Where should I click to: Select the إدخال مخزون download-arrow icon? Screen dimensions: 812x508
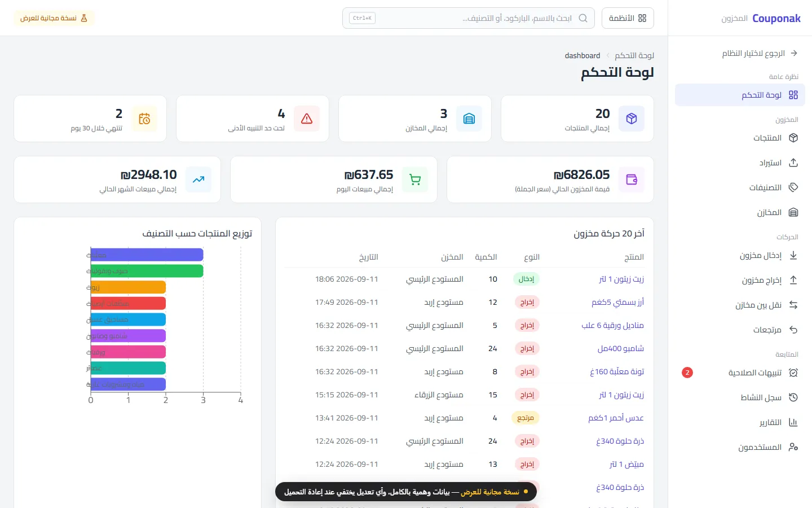(793, 255)
